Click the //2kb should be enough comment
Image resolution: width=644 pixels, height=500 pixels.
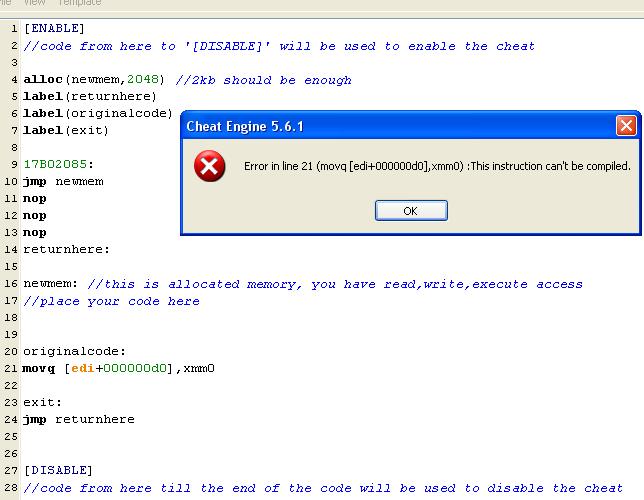coord(263,80)
